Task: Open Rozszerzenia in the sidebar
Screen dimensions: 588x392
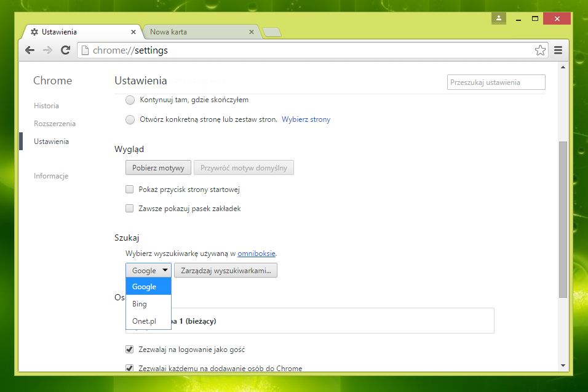Action: point(55,124)
